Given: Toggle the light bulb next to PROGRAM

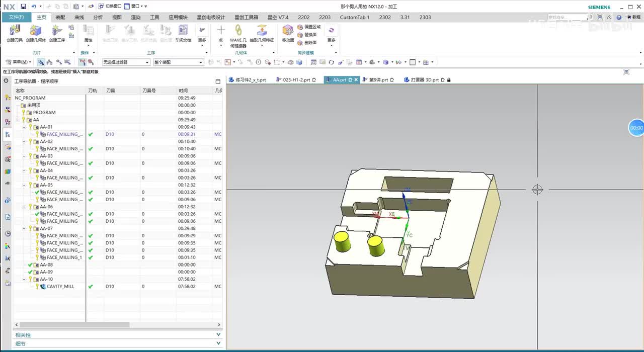Looking at the screenshot, I should click(23, 113).
